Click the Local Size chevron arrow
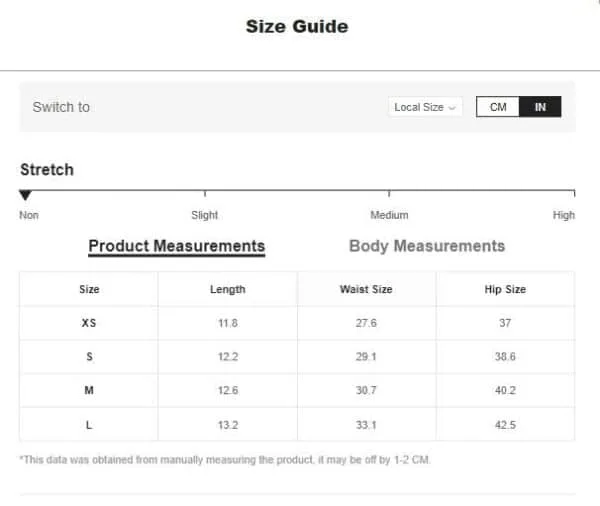The image size is (600, 506). pos(452,108)
